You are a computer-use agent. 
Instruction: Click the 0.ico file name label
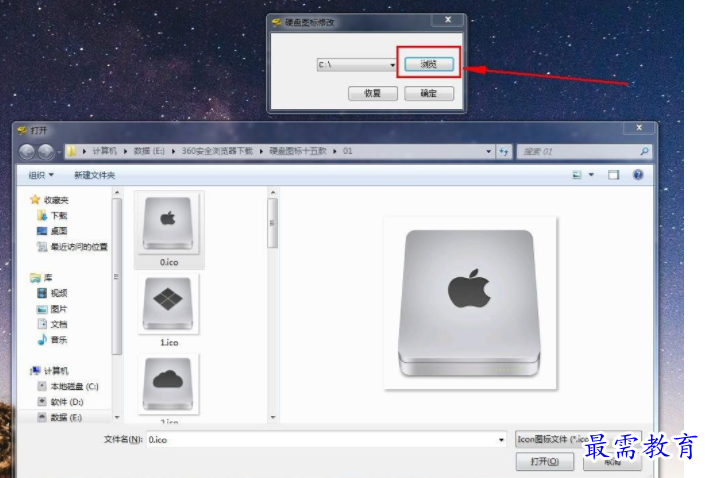[169, 262]
